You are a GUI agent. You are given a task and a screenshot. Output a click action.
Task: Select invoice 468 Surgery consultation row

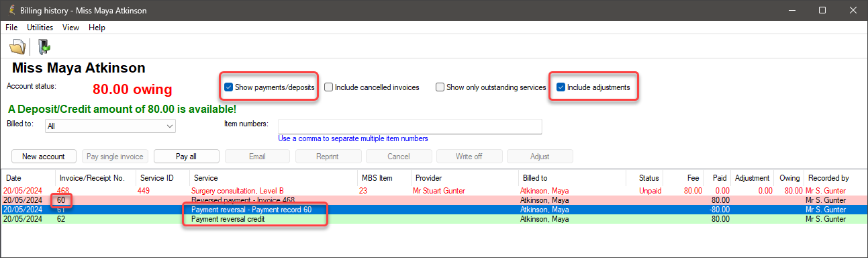click(x=434, y=191)
